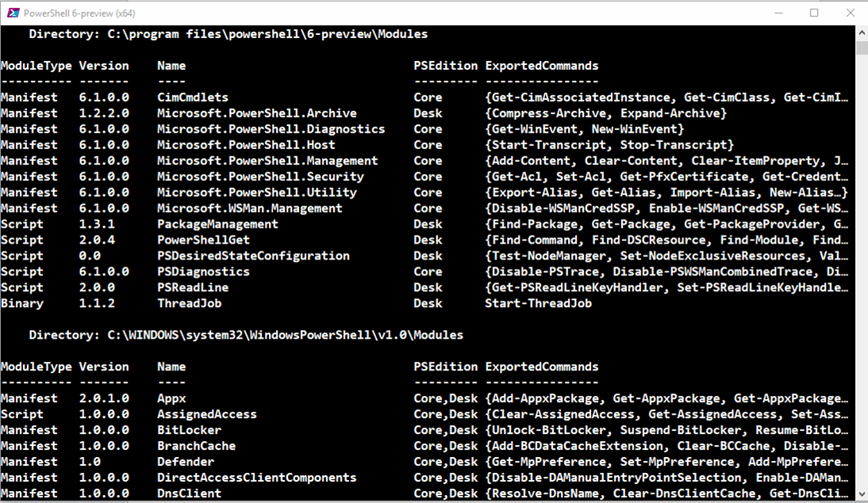Click the PSReadLine module name
The image size is (868, 503).
[x=192, y=288]
